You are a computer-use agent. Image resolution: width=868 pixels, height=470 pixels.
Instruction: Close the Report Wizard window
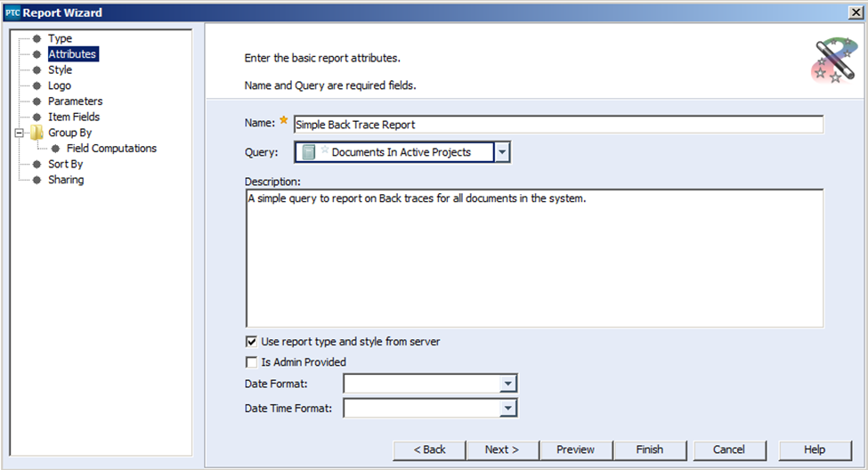[856, 12]
